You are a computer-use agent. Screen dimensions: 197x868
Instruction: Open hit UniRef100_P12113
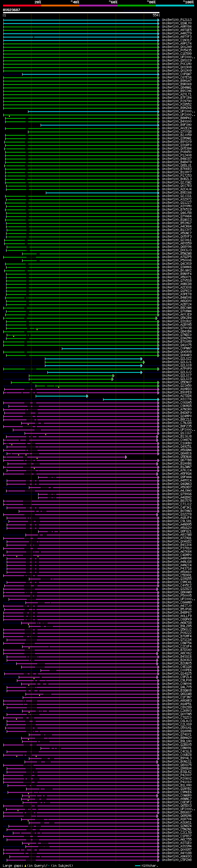tap(177, 20)
